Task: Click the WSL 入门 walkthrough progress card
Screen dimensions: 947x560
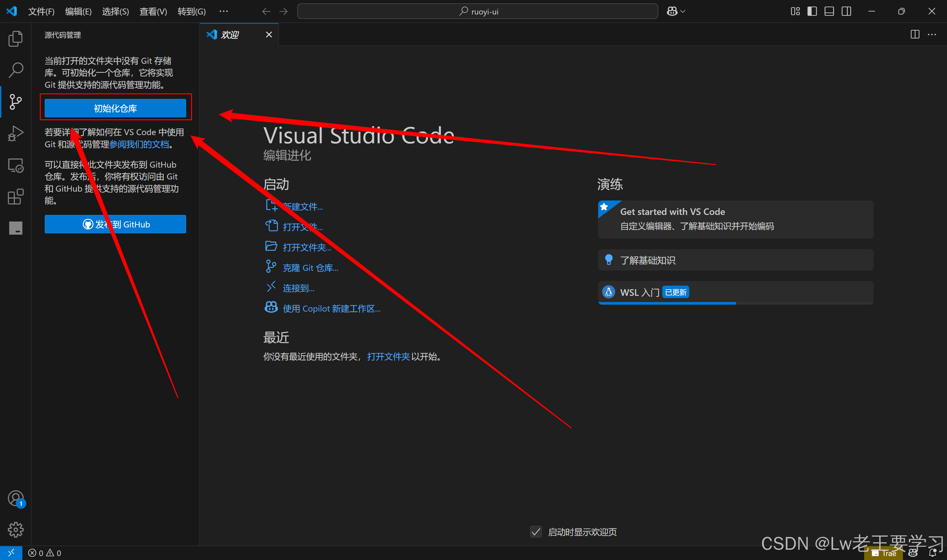Action: (x=735, y=292)
